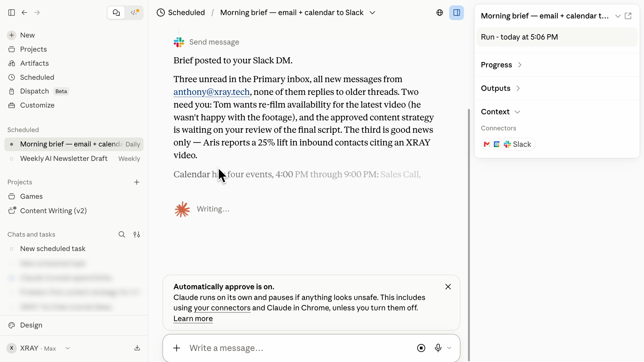Screen dimensions: 644x362
Task: Go back with the left arrow
Action: click(24, 13)
